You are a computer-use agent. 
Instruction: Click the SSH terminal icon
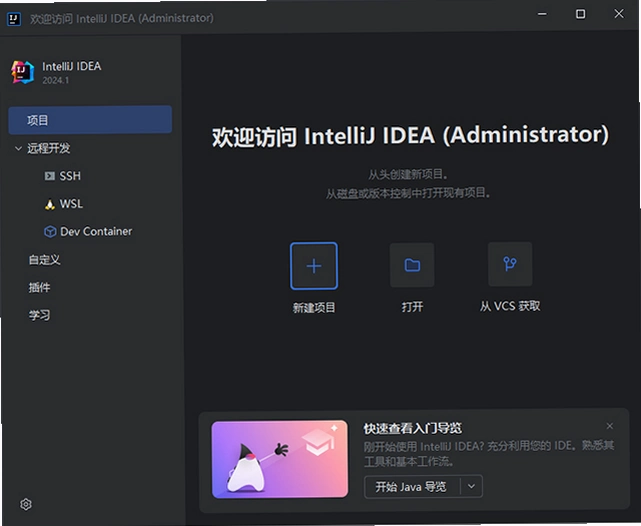pyautogui.click(x=49, y=176)
